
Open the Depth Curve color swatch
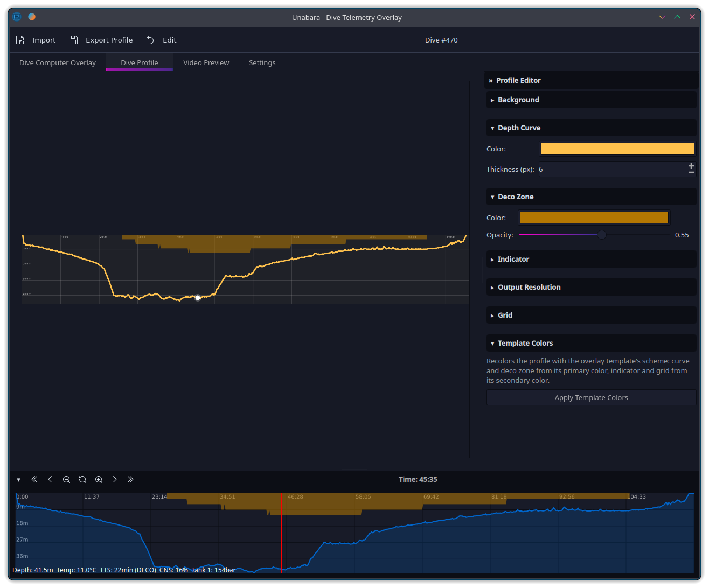[617, 149]
